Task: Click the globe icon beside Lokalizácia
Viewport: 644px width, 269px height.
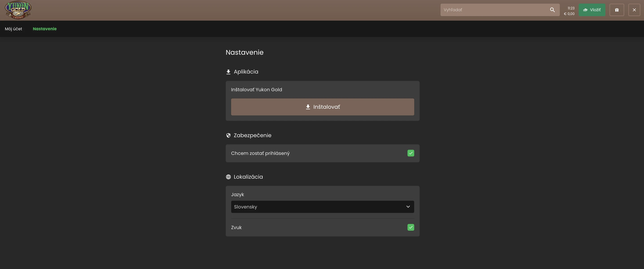Action: [x=228, y=177]
